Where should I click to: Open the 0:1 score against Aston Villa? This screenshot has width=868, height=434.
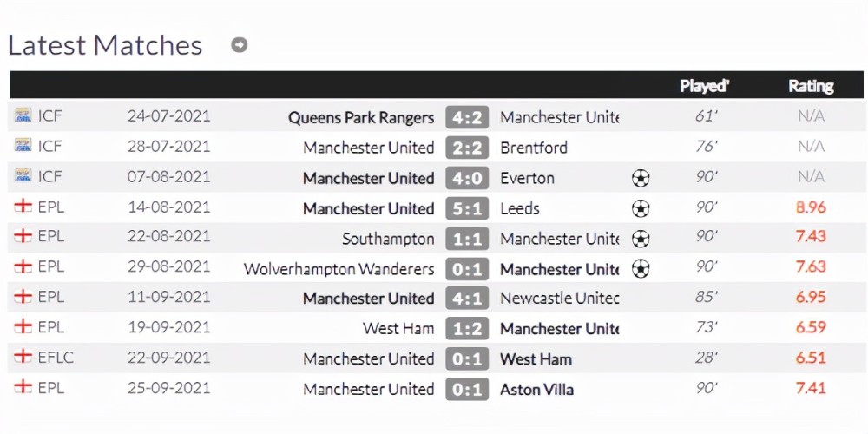[x=467, y=389]
